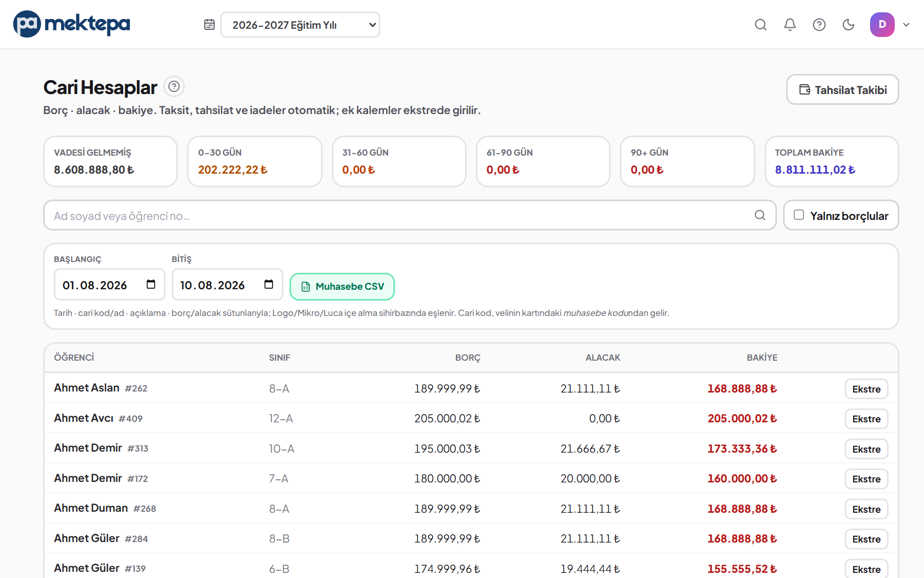
Task: Open notifications bell
Action: pyautogui.click(x=790, y=25)
